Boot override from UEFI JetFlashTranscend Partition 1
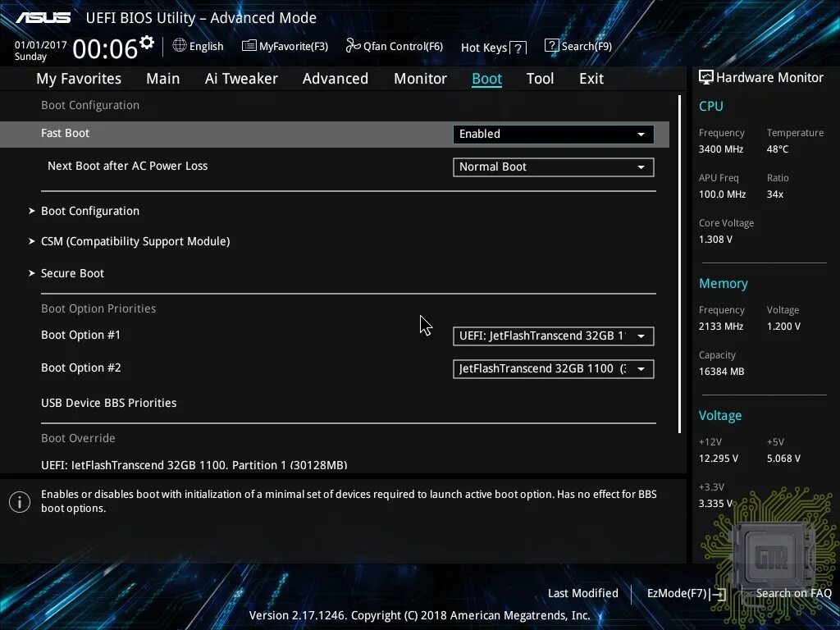Image resolution: width=840 pixels, height=630 pixels. 194,465
